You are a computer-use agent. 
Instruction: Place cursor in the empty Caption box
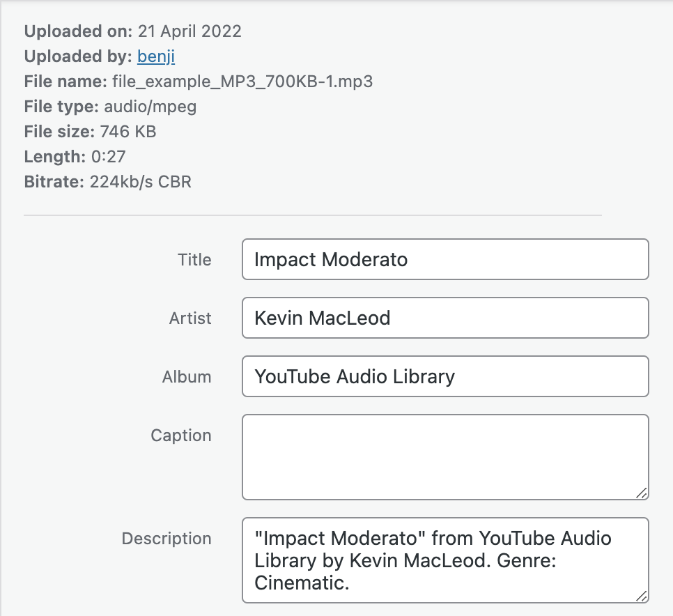pyautogui.click(x=445, y=456)
